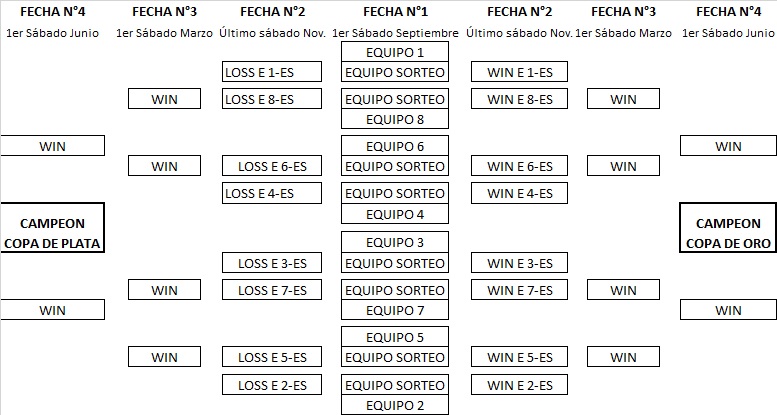777x415 pixels.
Task: Select the WIN E 4-ES box
Action: tap(519, 193)
